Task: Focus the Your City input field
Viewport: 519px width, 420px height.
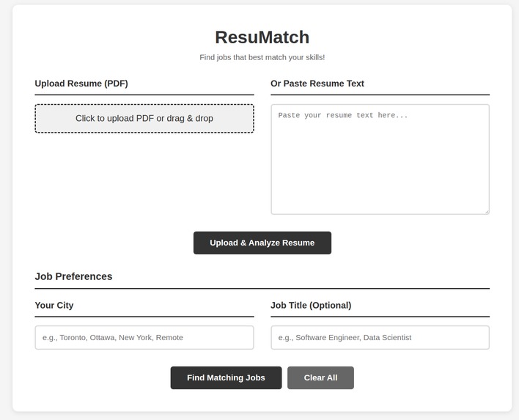Action: [x=144, y=338]
